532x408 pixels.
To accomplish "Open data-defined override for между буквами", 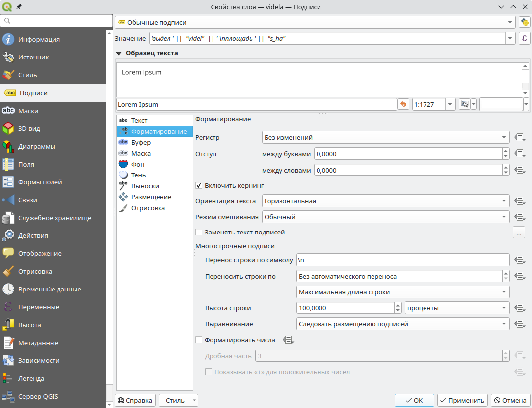I will click(520, 153).
